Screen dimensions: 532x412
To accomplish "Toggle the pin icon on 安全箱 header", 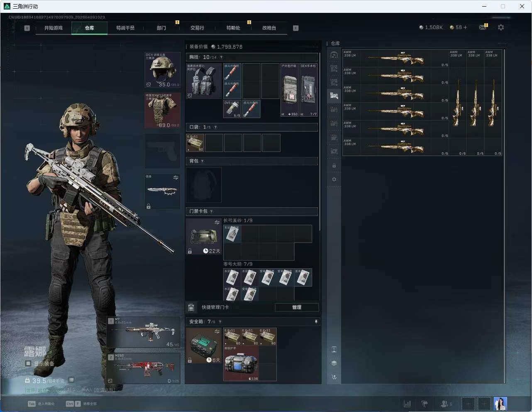I will 316,322.
